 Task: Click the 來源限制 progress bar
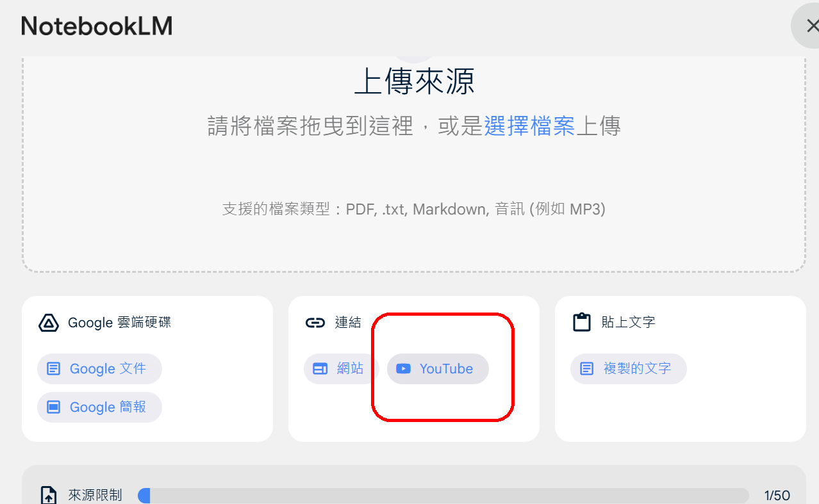pyautogui.click(x=443, y=496)
